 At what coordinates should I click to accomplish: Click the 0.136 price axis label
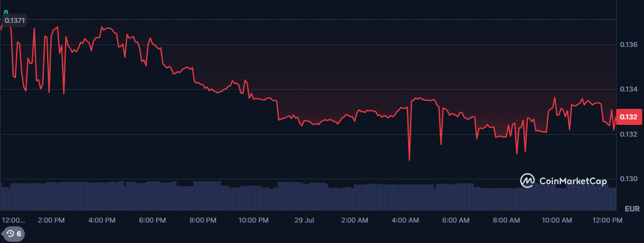coord(628,45)
